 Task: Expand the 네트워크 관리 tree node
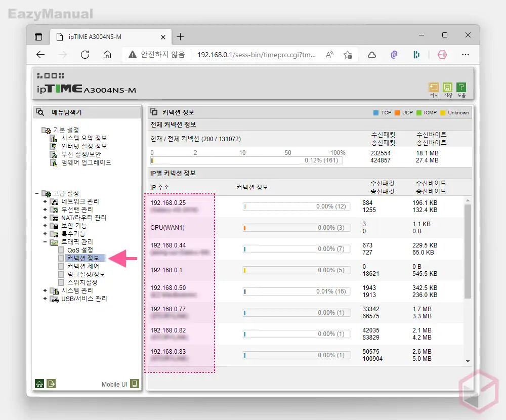[x=45, y=201]
